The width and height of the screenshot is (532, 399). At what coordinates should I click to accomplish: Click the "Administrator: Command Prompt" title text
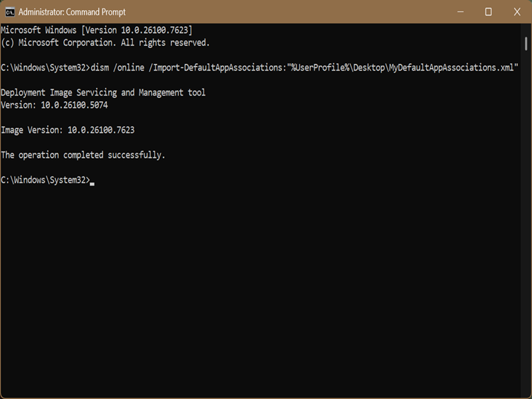coord(72,12)
